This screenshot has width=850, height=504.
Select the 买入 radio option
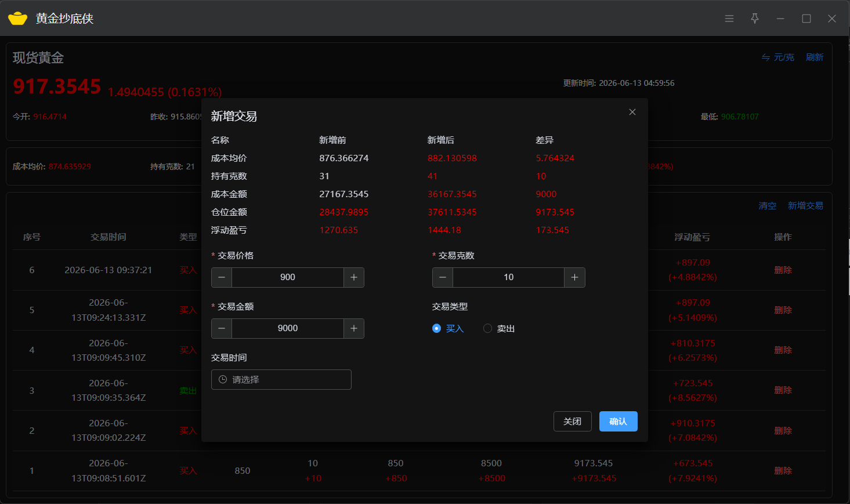click(448, 328)
